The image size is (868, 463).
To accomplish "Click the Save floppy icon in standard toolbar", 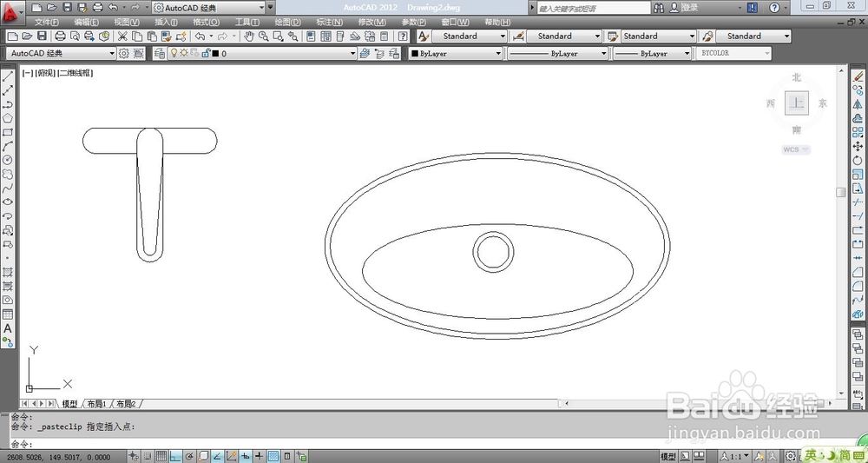I will [42, 36].
